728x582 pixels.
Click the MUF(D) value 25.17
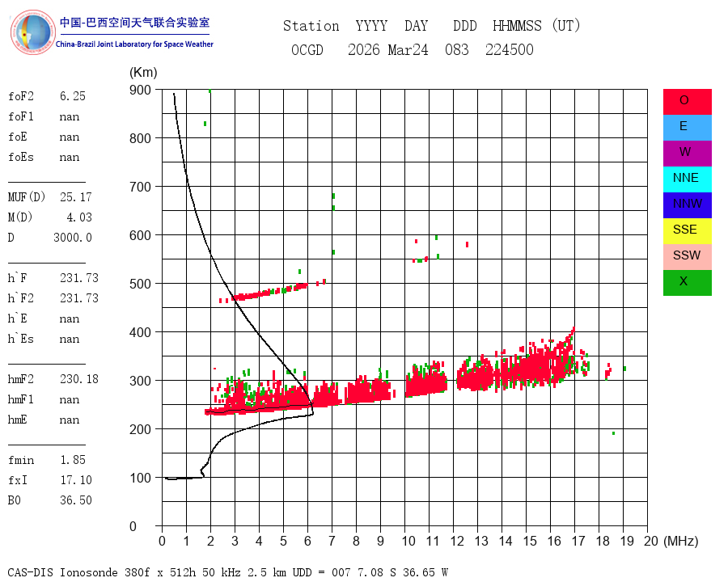pyautogui.click(x=76, y=197)
